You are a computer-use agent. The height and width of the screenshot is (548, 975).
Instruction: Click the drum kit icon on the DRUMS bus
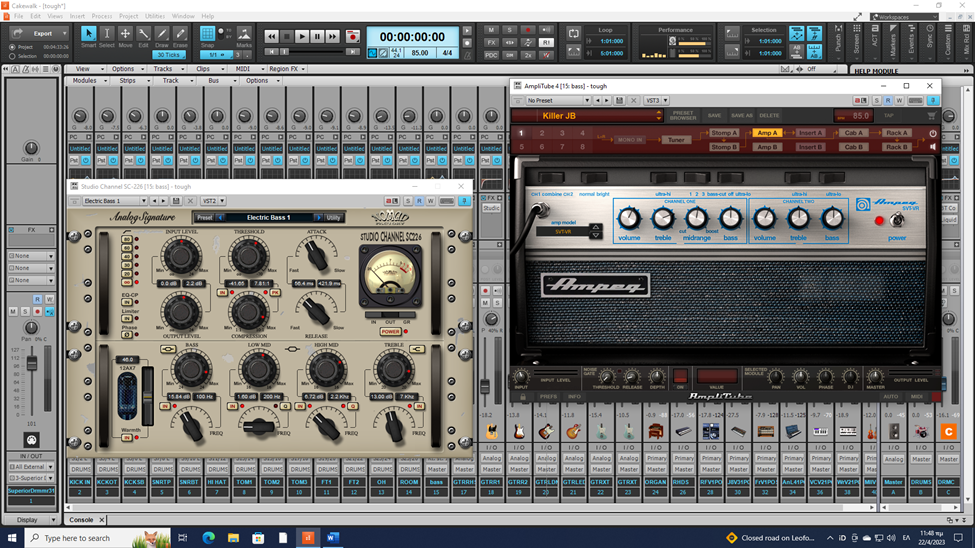pyautogui.click(x=921, y=431)
